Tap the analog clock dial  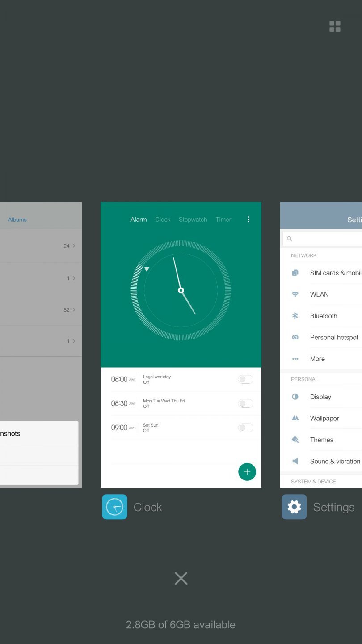pyautogui.click(x=181, y=291)
